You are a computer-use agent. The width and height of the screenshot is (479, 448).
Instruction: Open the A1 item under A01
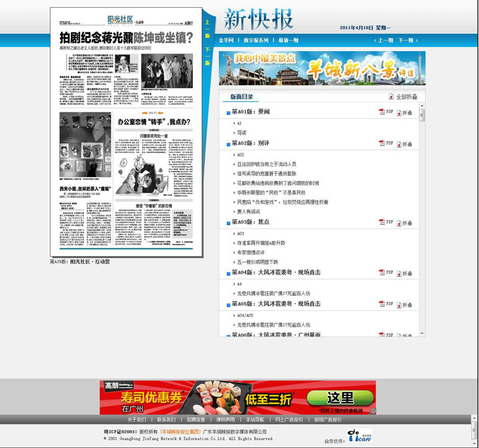click(239, 123)
